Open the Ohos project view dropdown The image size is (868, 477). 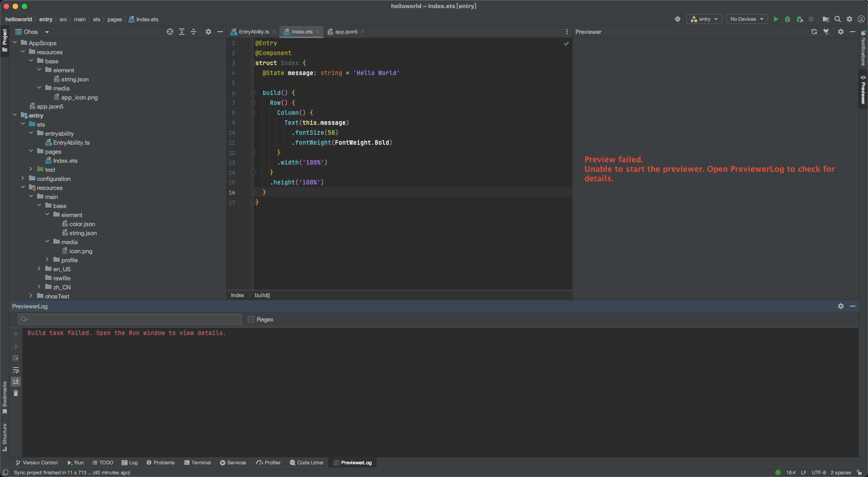(32, 32)
